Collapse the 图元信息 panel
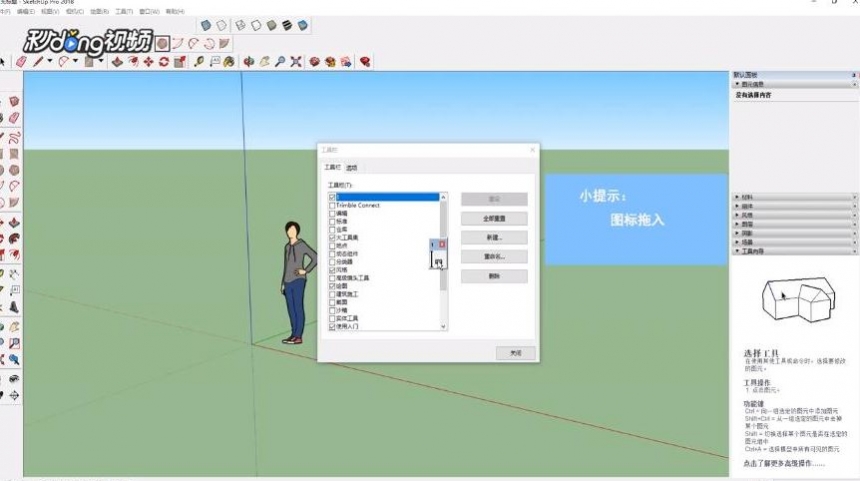Screen dimensions: 860x481 click(738, 84)
